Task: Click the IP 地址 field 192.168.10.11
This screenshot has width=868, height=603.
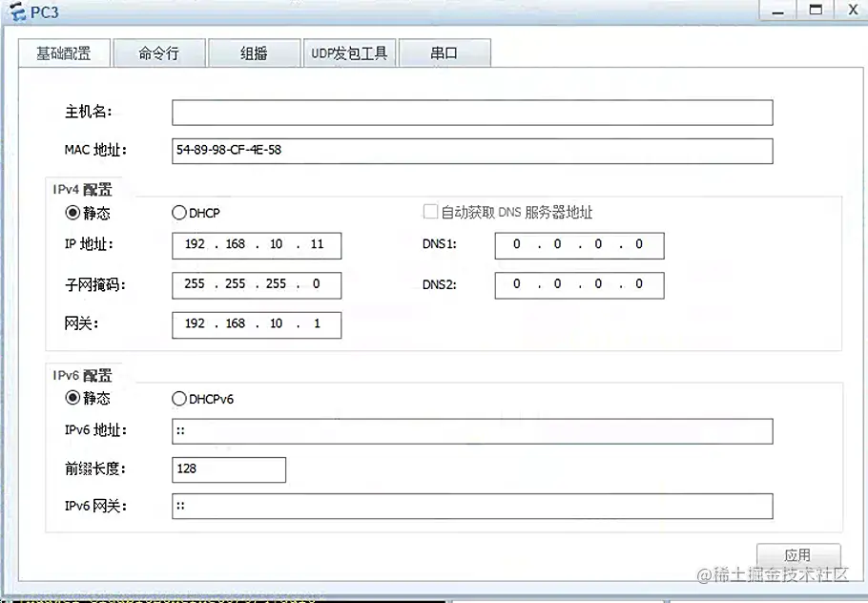Action: 257,246
